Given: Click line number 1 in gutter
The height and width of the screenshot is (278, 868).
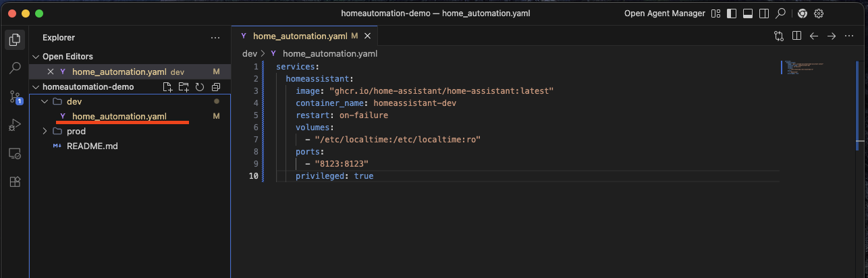Looking at the screenshot, I should (255, 67).
